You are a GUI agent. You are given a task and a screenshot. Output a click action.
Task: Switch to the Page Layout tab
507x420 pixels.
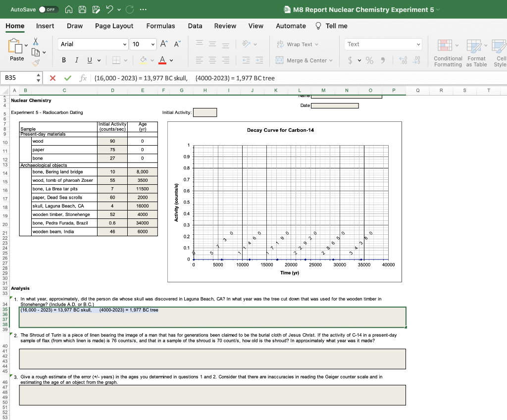[x=114, y=26]
